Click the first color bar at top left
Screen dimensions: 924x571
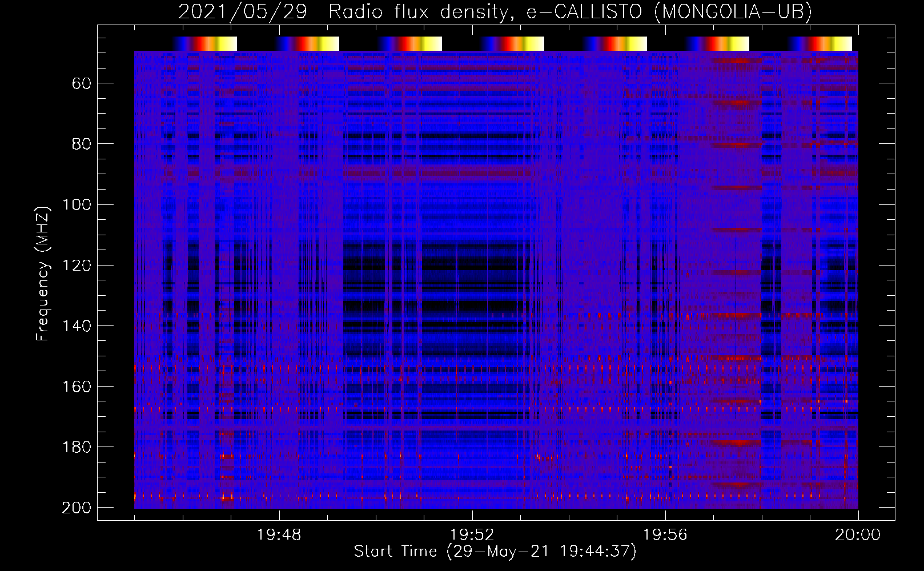pos(205,43)
